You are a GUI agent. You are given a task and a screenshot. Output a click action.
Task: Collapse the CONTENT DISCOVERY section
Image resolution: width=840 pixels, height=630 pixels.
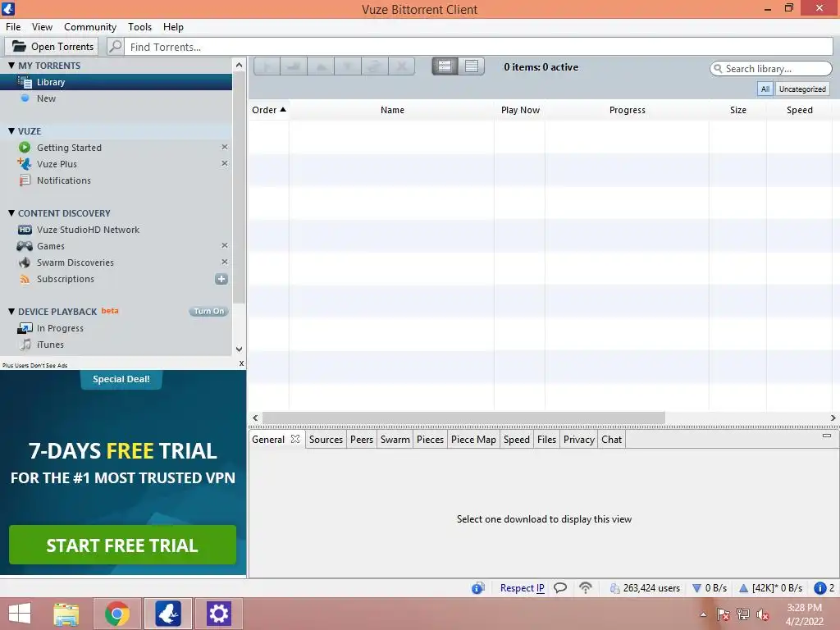coord(11,212)
